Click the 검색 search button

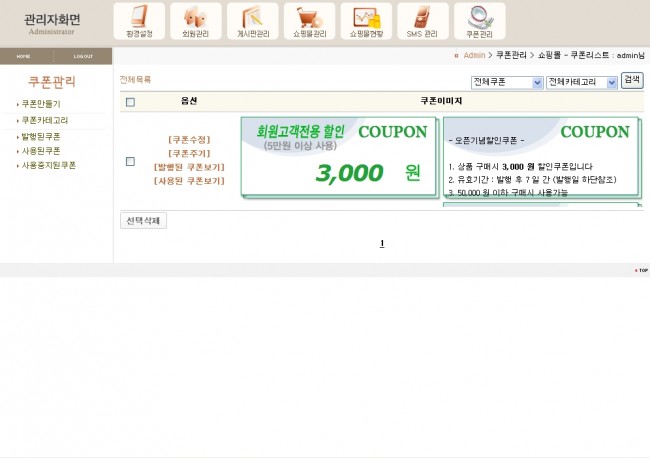click(632, 80)
